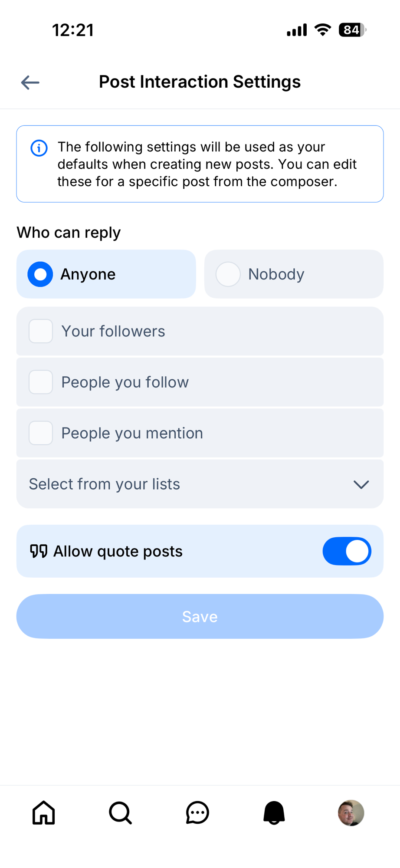
Task: Open the Chat messages tab
Action: (197, 812)
